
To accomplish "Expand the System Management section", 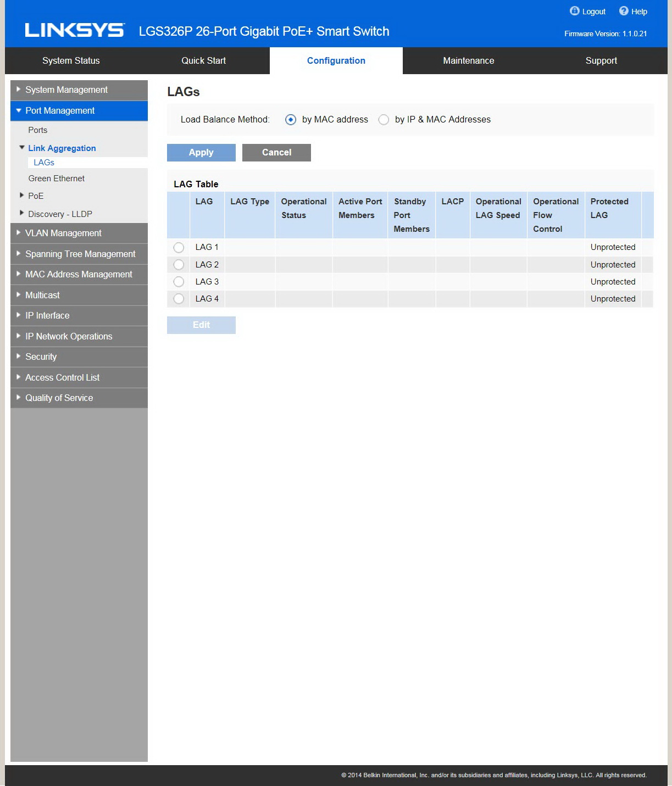I will tap(79, 90).
